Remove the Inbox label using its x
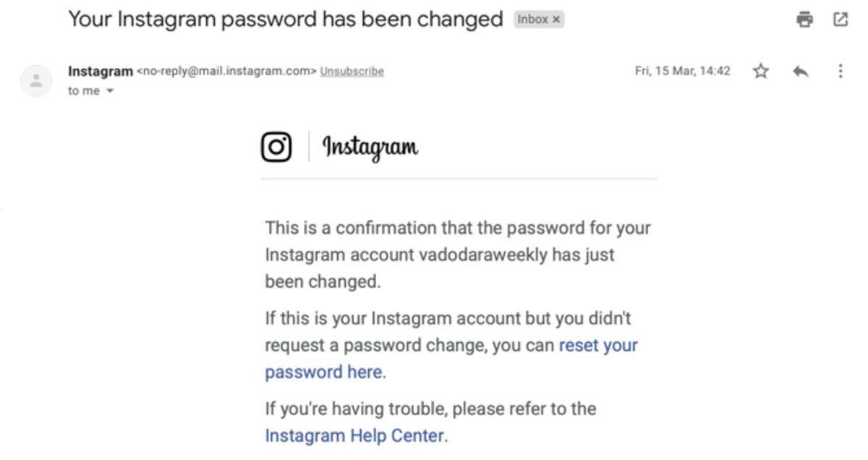The width and height of the screenshot is (868, 460). point(555,20)
